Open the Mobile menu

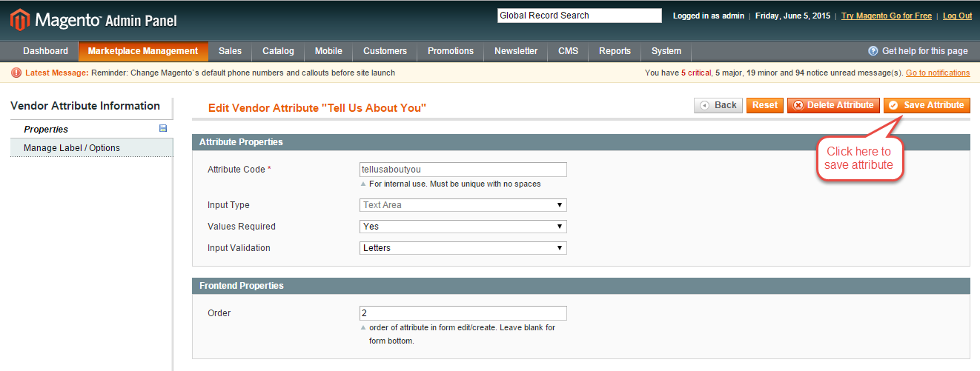coord(328,51)
